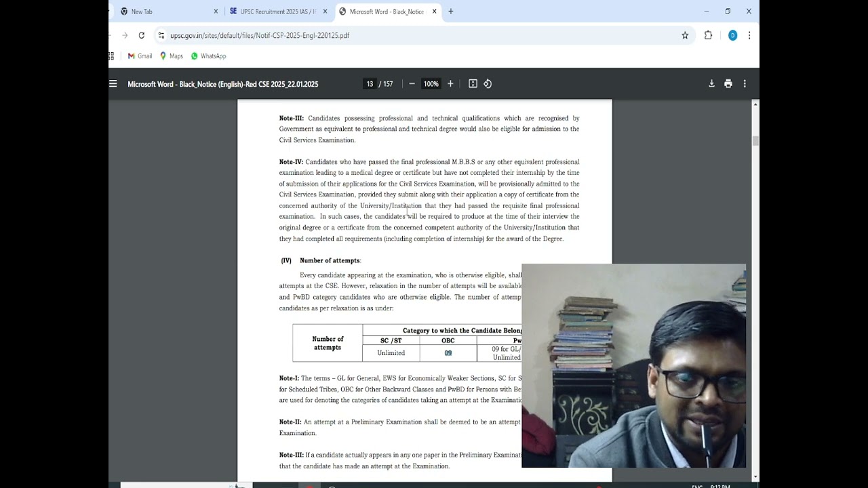Viewport: 868px width, 488px height.
Task: Close the New Tab tab
Action: point(216,12)
